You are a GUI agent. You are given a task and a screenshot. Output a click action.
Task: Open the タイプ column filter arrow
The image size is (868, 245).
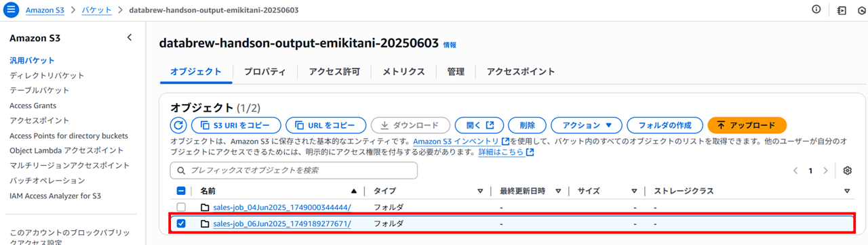(x=480, y=192)
